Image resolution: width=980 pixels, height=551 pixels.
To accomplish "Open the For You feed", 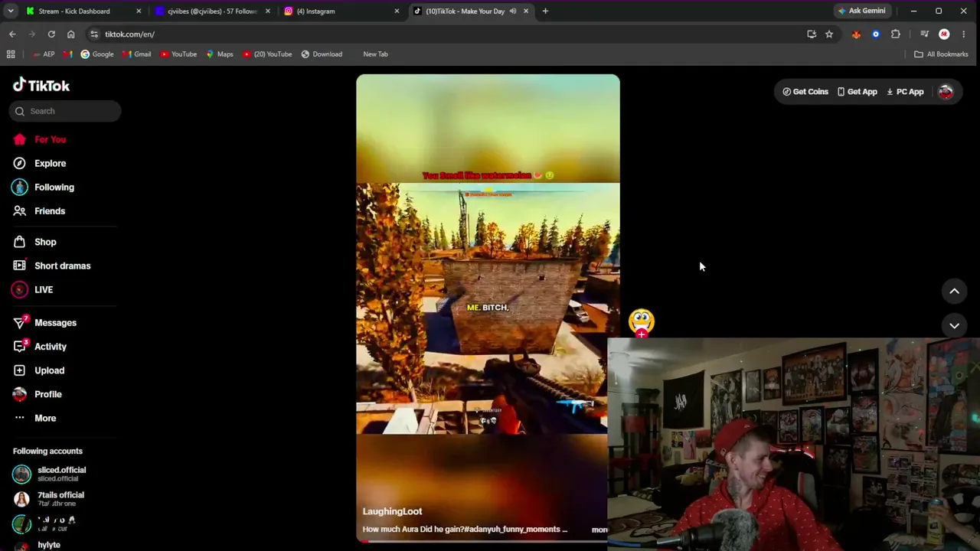I will point(40,139).
